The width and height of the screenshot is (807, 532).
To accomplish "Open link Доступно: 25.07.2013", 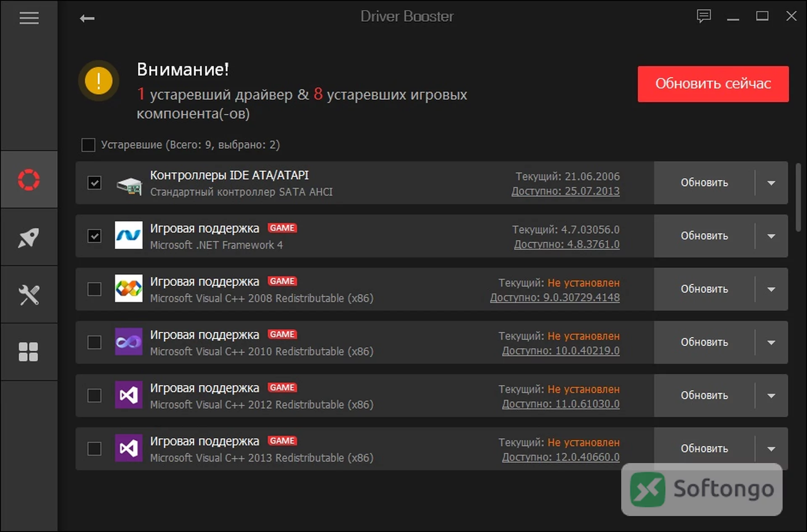I will (565, 191).
